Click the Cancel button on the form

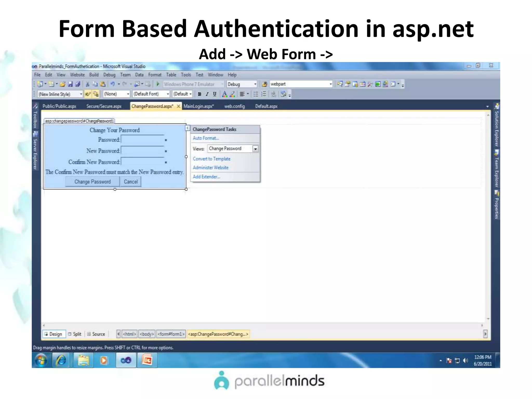(x=131, y=182)
